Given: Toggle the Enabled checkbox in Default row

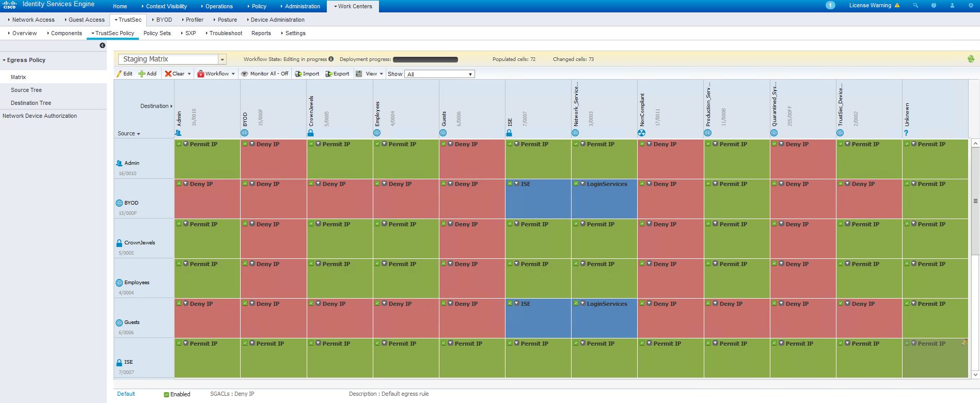Looking at the screenshot, I should pyautogui.click(x=166, y=395).
